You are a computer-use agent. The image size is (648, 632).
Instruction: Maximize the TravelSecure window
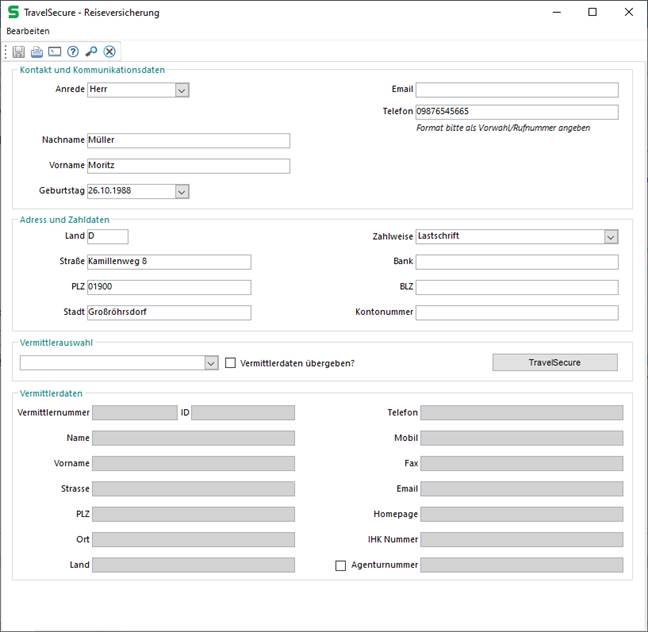click(592, 13)
